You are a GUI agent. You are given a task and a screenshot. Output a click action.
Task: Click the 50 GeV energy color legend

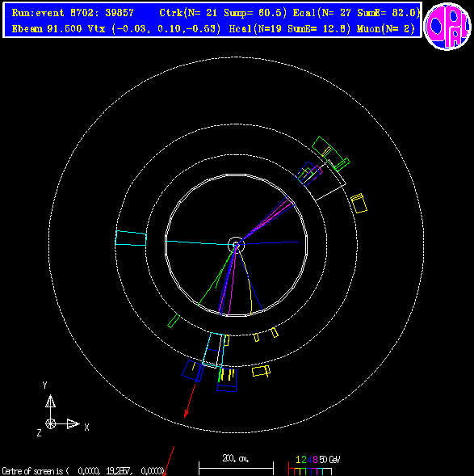click(314, 465)
